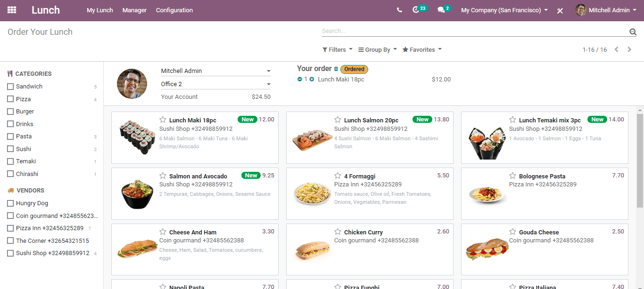Image resolution: width=644 pixels, height=289 pixels.
Task: Check the Pizza category filter
Action: click(10, 99)
